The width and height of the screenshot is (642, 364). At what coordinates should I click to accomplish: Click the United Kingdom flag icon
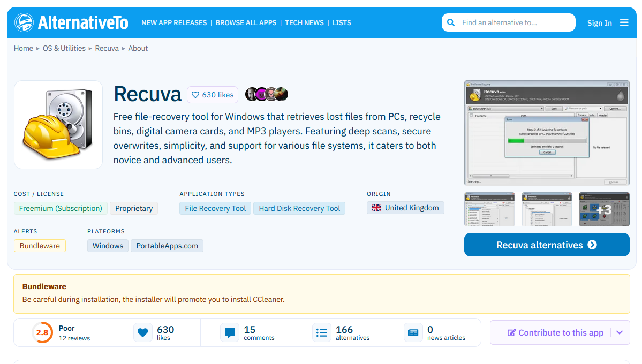coord(376,208)
